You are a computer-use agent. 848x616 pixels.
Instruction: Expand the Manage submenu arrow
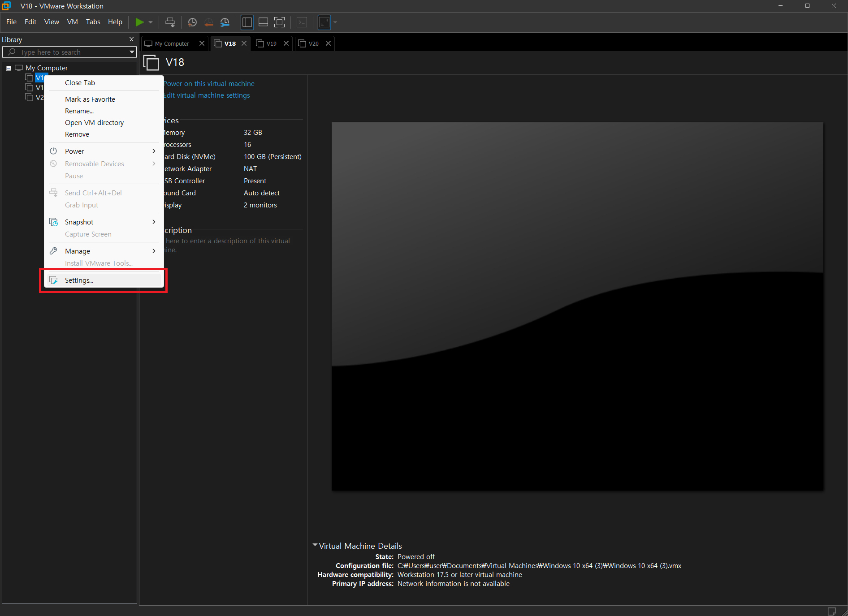[x=154, y=251]
